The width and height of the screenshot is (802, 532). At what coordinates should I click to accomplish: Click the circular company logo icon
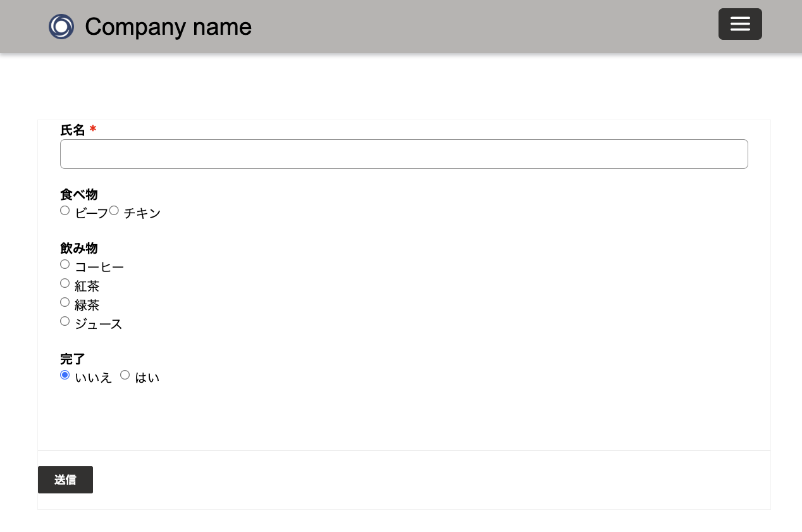pos(61,27)
